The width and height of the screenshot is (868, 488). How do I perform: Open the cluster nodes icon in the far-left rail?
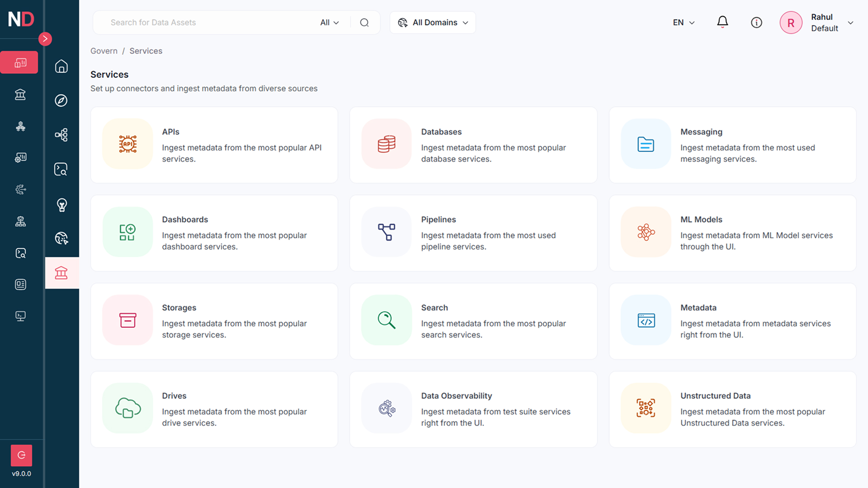coord(20,126)
